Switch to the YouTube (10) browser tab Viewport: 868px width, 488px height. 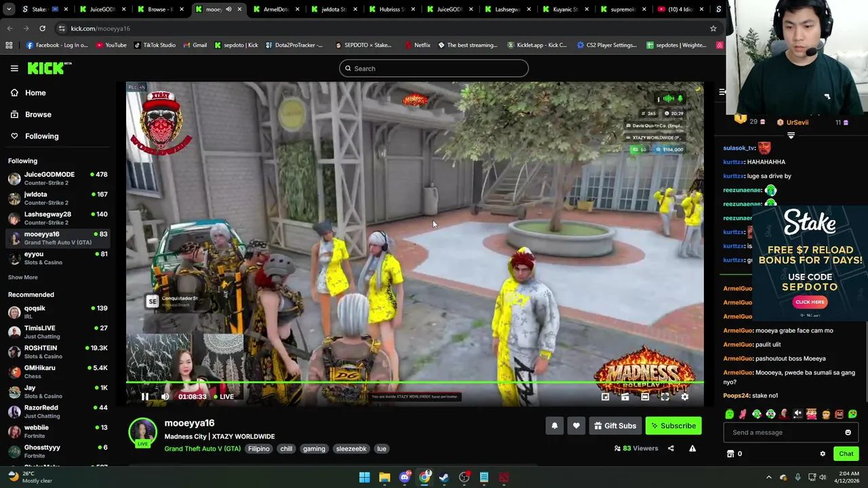(x=680, y=9)
